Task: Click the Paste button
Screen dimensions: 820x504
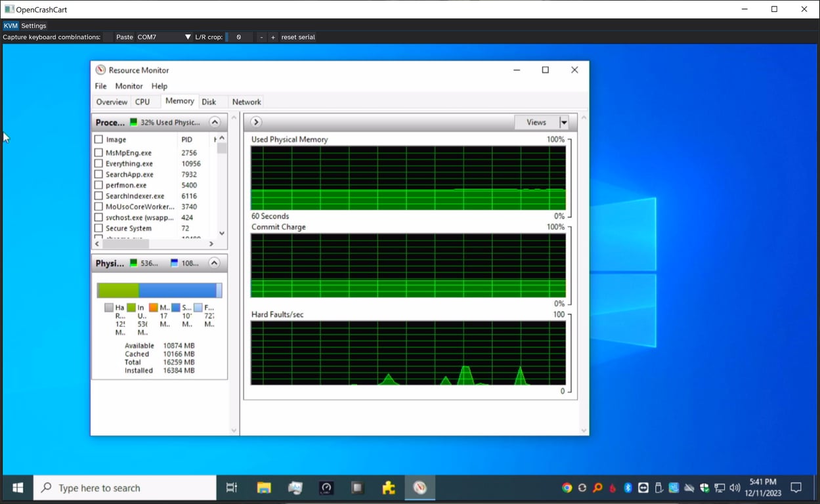Action: [124, 37]
